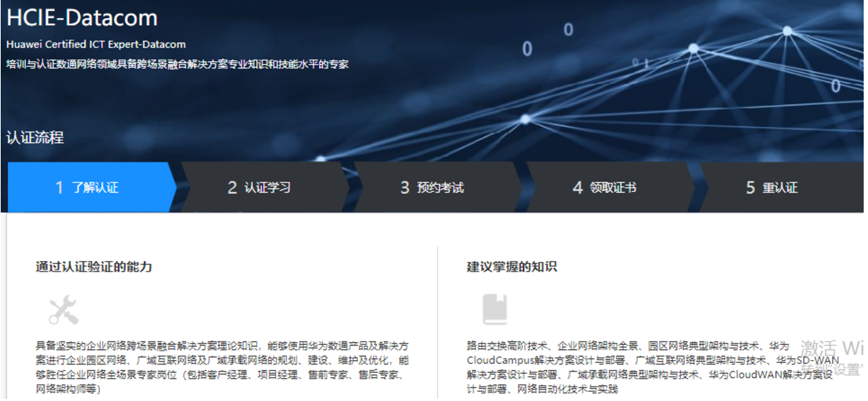Screen dimensions: 868x401
Task: Click the 认证流程 heading
Action: coord(35,137)
